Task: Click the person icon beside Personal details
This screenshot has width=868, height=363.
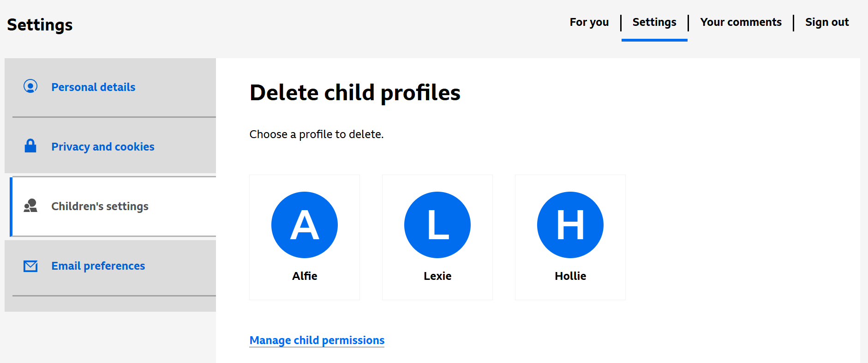Action: [x=30, y=87]
